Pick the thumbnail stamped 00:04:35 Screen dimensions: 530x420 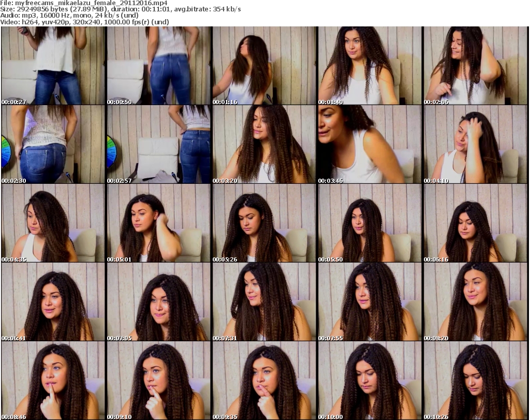[x=53, y=223]
